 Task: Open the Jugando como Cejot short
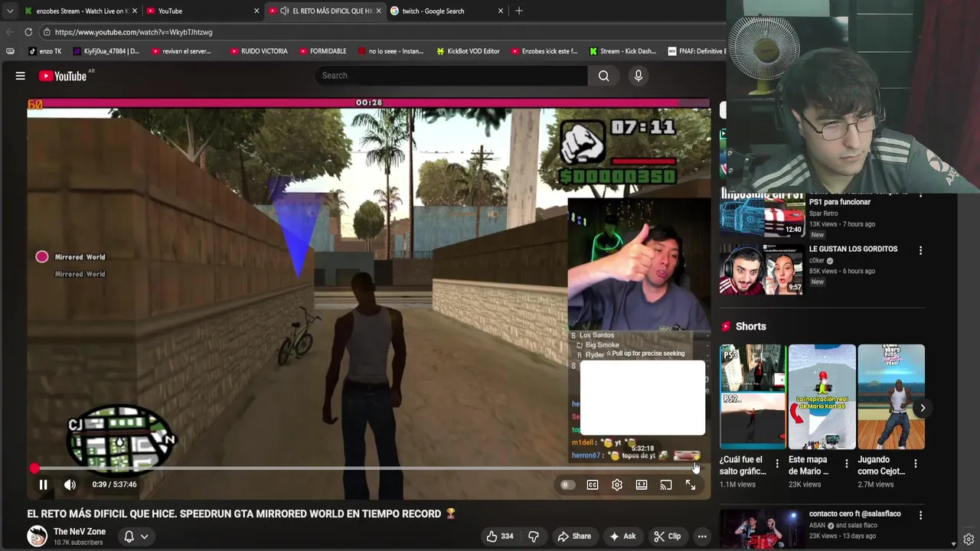(x=891, y=396)
